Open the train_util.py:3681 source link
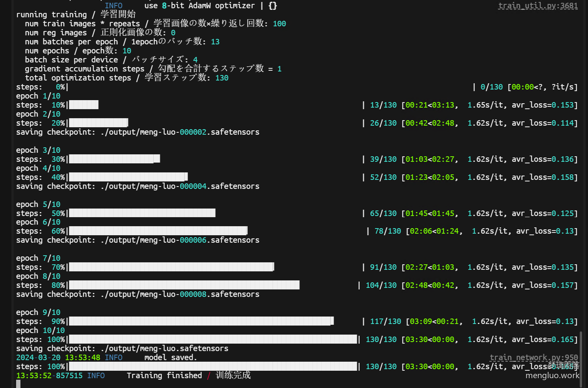 tap(538, 5)
